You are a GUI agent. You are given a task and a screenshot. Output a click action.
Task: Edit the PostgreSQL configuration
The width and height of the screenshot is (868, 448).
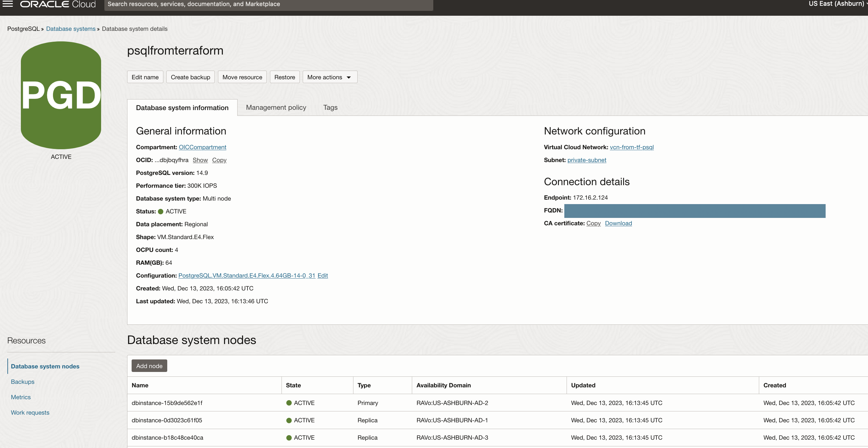click(323, 276)
